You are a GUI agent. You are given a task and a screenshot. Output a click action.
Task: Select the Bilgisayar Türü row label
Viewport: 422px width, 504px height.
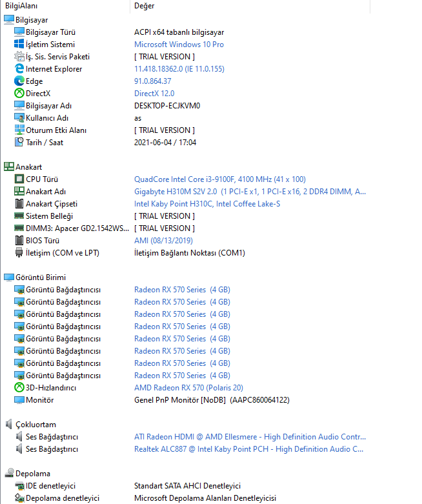point(50,32)
